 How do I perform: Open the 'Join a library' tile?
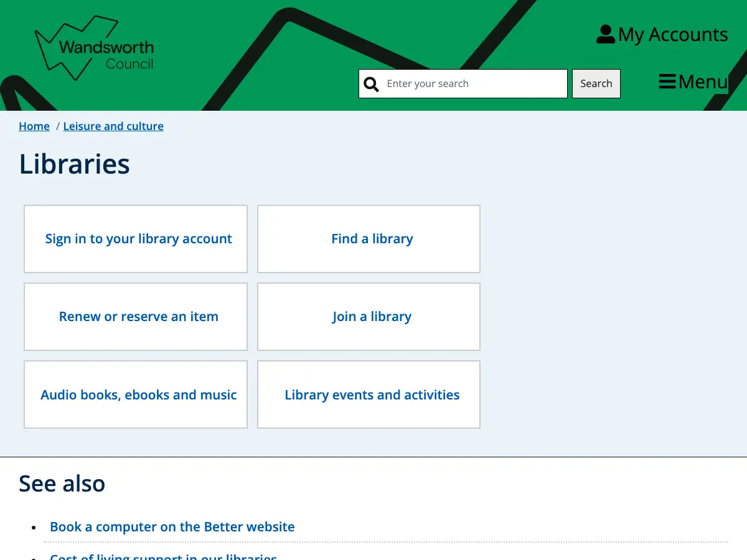coord(369,317)
